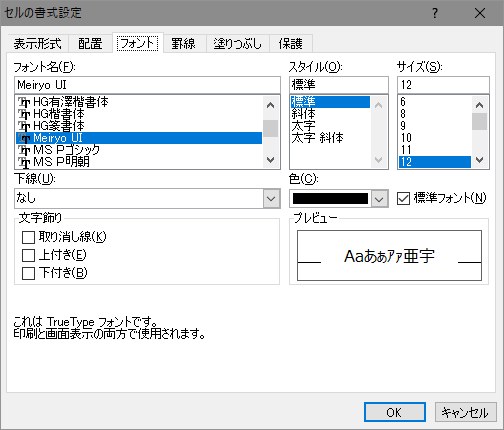Screen dimensions: 504x430
Task: Click TrueType icon next to HG有澤楷書体
Action: pos(24,102)
